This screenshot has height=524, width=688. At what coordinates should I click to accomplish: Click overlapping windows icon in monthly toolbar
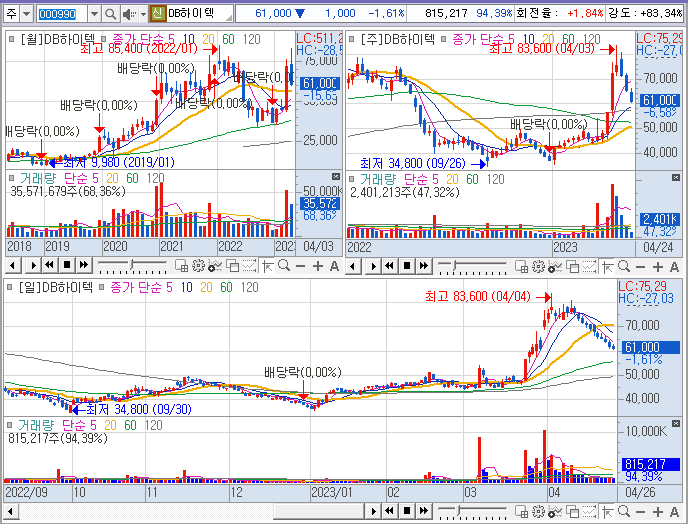click(x=232, y=266)
